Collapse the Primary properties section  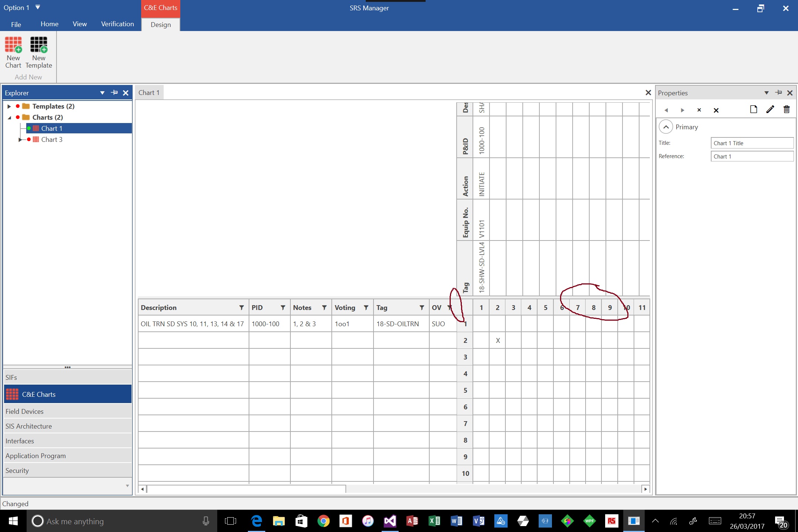[666, 127]
